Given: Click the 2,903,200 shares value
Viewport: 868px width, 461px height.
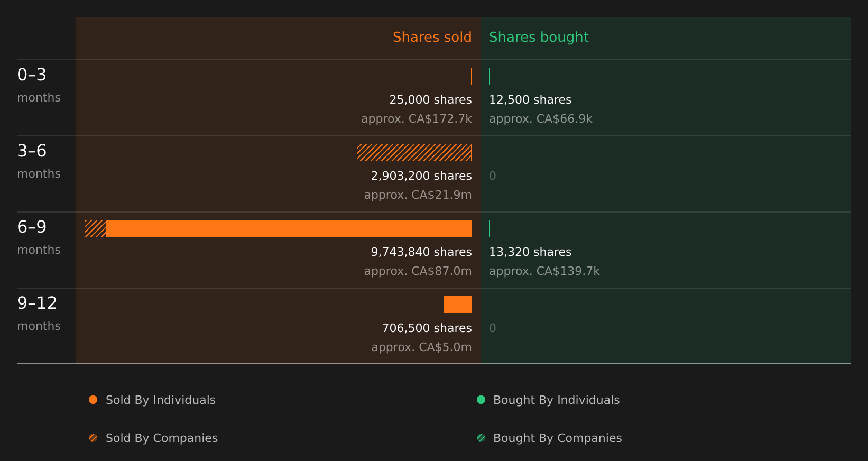Looking at the screenshot, I should [421, 176].
